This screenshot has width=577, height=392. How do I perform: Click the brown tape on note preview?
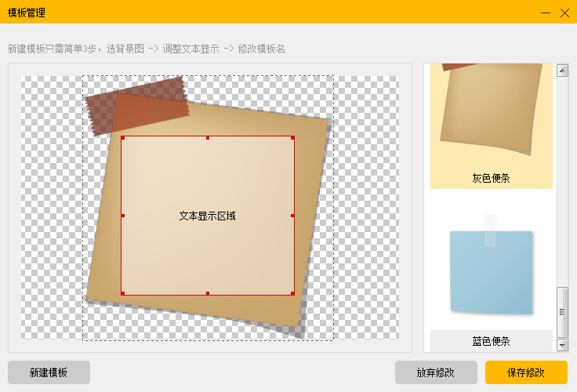point(137,106)
